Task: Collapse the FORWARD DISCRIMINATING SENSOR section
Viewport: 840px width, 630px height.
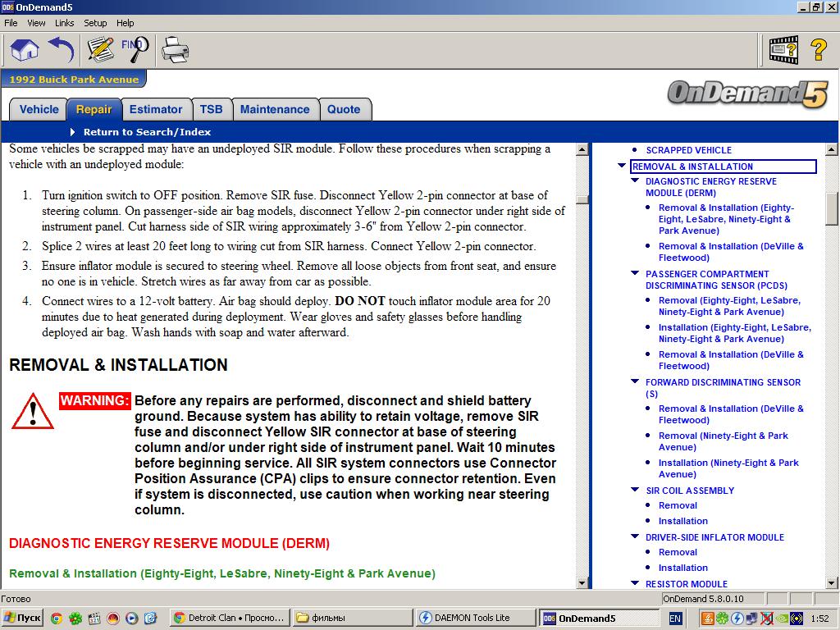Action: 635,382
